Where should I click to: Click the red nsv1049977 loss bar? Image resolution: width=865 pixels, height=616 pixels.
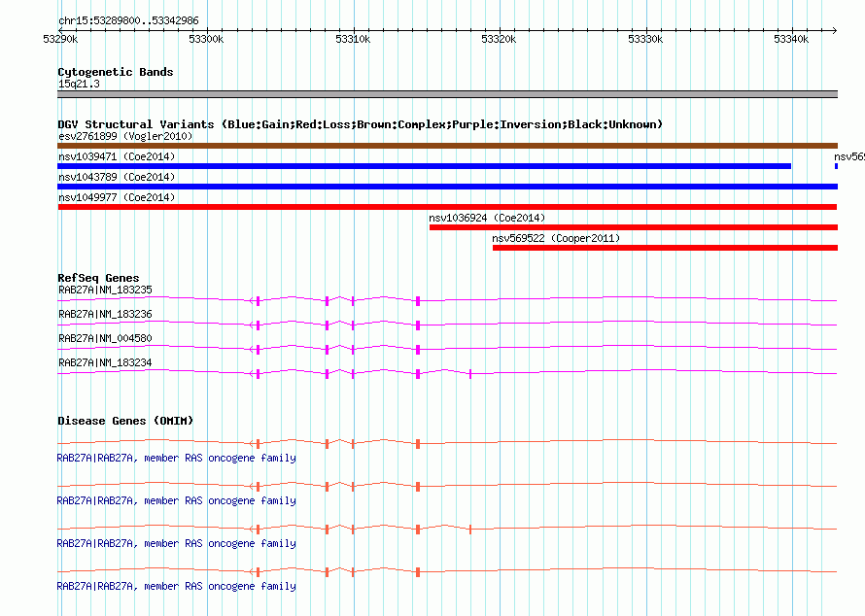(x=447, y=207)
